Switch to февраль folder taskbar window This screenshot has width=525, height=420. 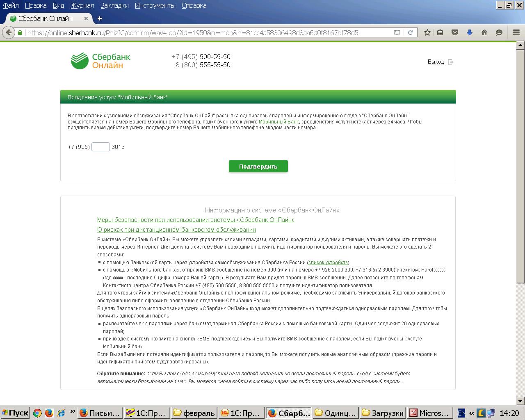194,413
